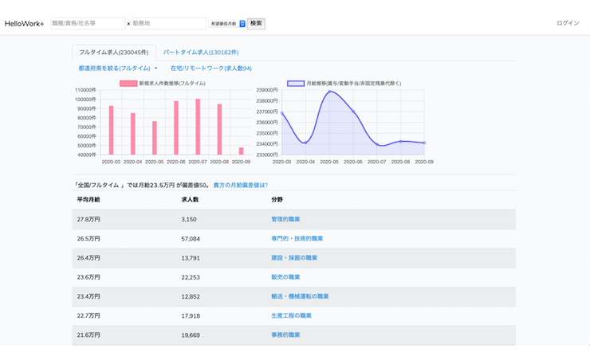
Task: Click the 勤務地 location input field
Action: click(x=168, y=24)
